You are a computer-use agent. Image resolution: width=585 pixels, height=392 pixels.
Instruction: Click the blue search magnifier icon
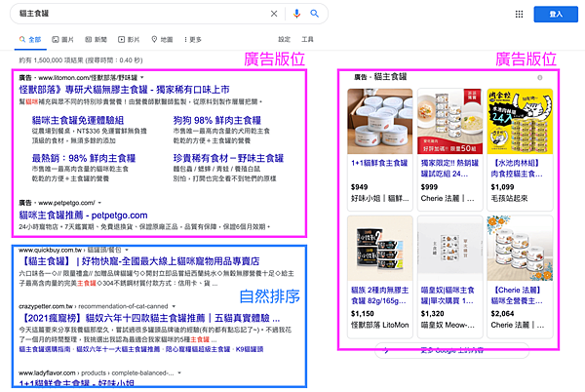pos(315,14)
